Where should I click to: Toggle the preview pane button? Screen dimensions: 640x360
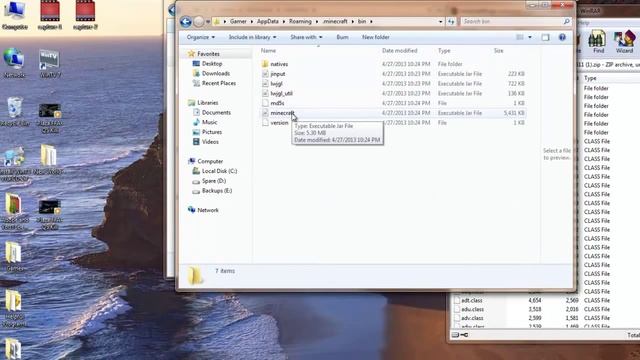pos(545,37)
